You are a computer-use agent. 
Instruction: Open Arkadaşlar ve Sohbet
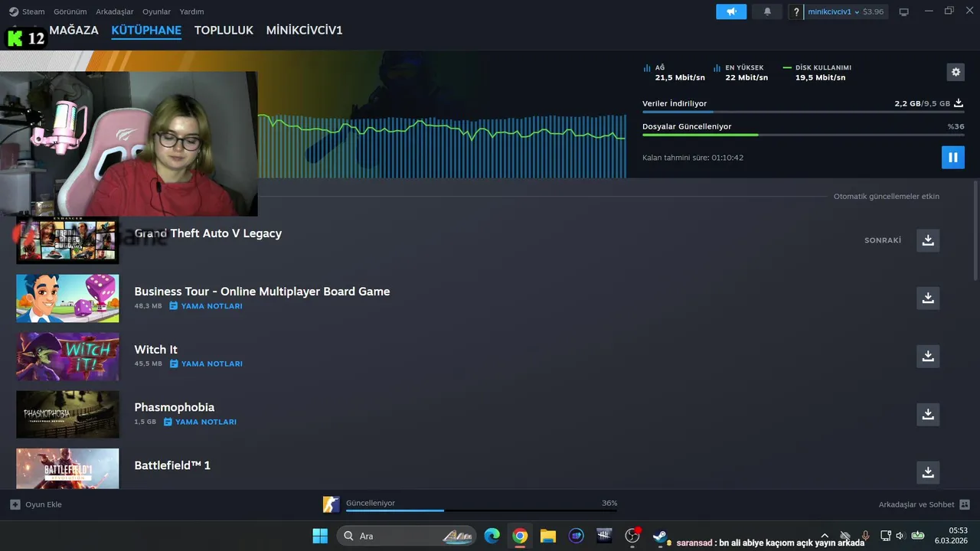click(x=924, y=504)
